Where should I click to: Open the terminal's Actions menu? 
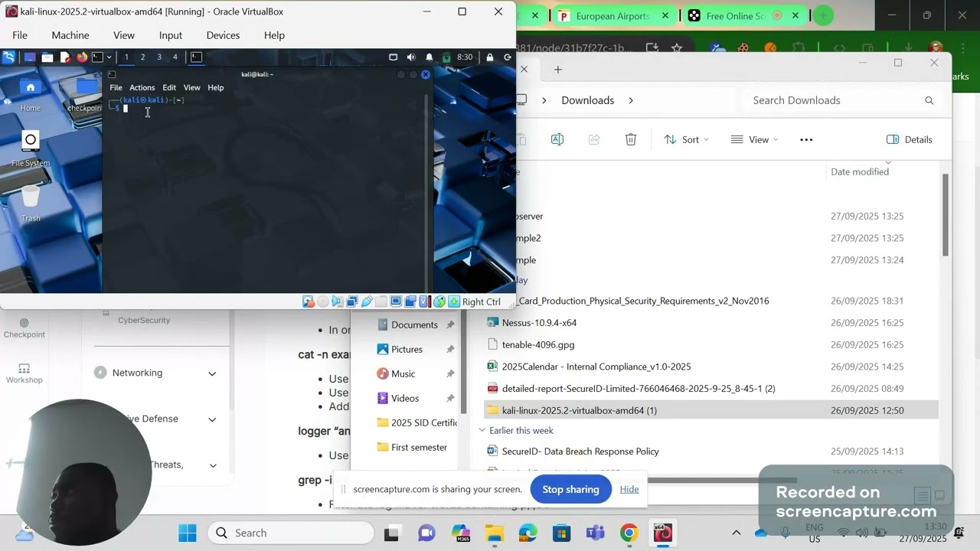tap(142, 87)
